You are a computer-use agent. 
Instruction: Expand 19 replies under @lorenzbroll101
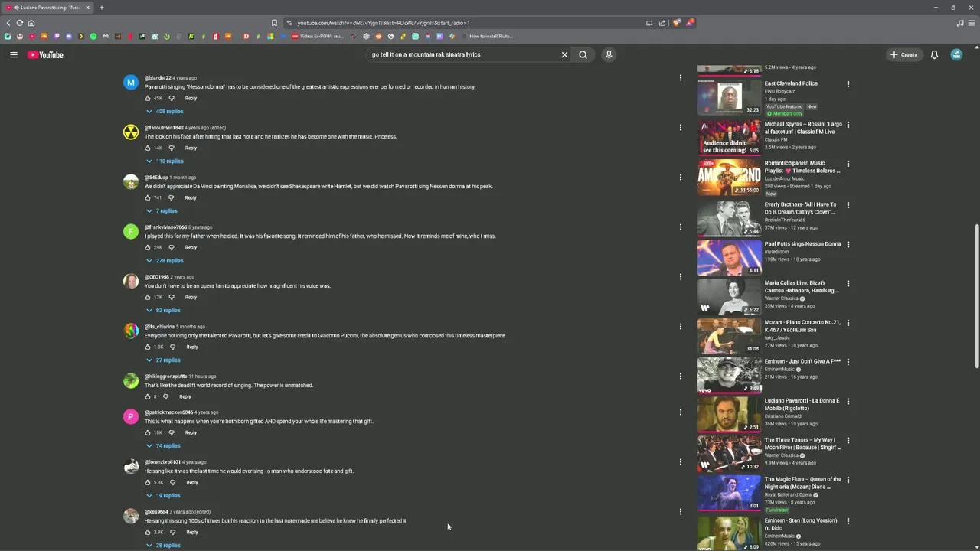click(163, 495)
